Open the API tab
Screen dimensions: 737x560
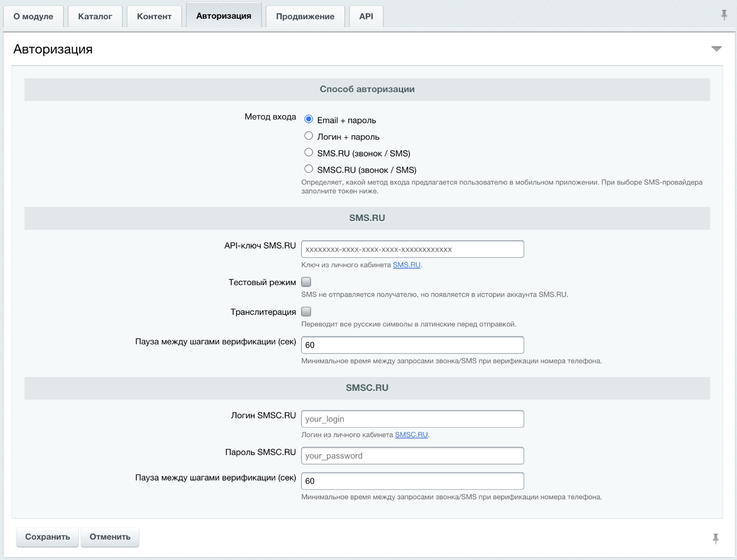pos(366,16)
